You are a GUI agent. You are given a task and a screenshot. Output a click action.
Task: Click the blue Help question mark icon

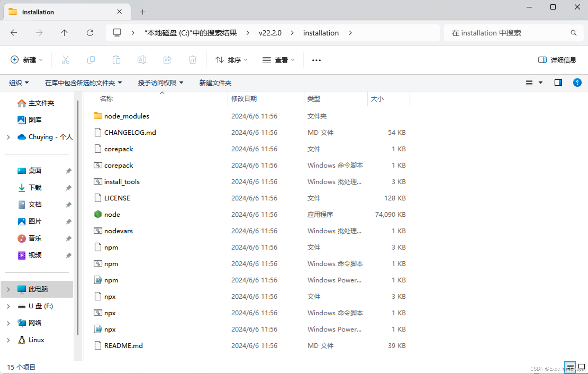point(577,83)
